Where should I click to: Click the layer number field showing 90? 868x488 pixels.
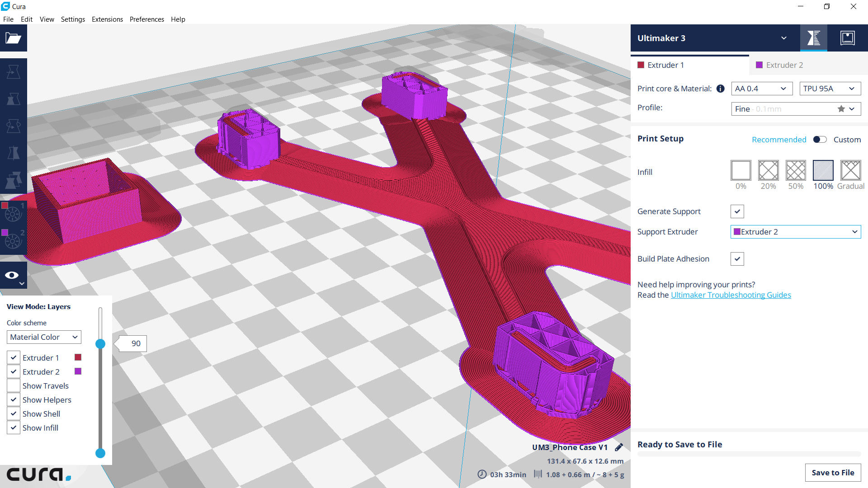[x=132, y=343]
